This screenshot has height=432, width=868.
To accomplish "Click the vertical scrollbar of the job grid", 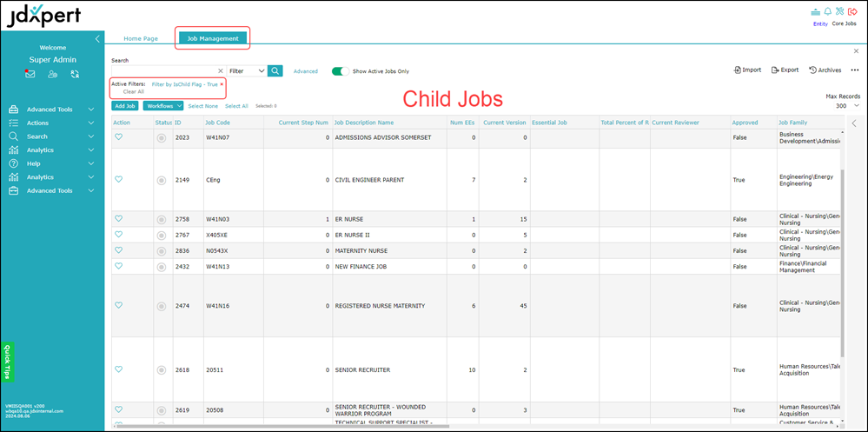I will pyautogui.click(x=842, y=263).
